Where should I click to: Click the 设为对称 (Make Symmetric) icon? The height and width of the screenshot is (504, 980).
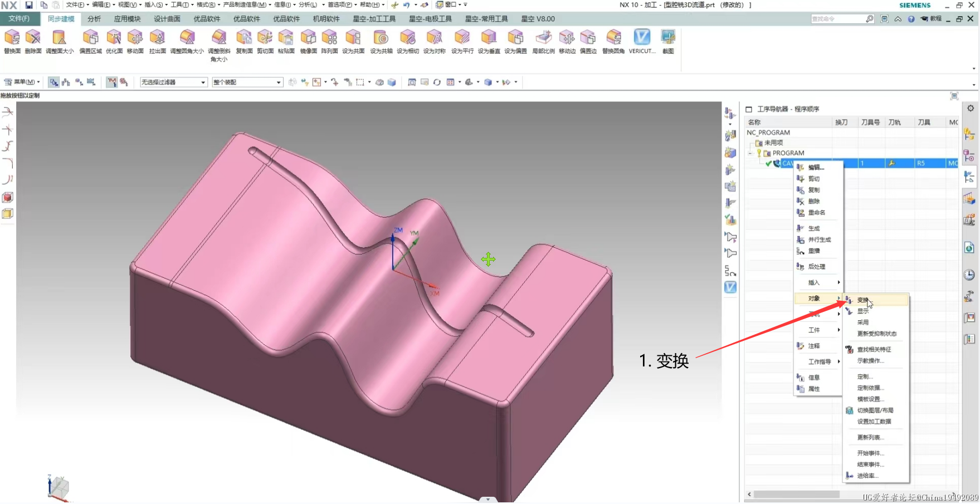coord(435,42)
